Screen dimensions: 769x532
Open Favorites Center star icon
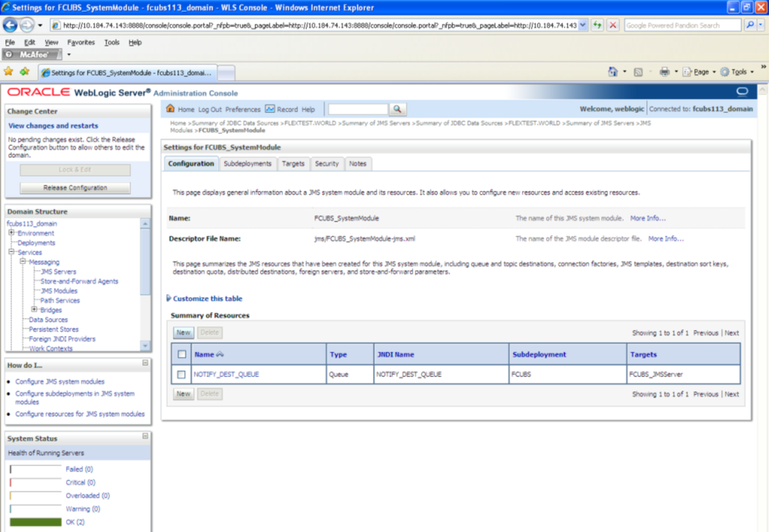coord(8,72)
